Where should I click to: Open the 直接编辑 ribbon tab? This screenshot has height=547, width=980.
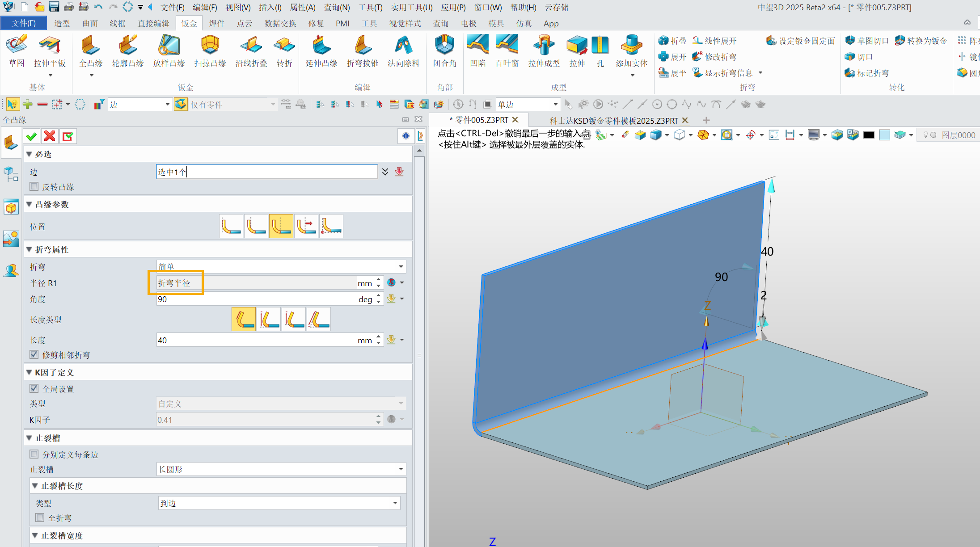tap(153, 23)
